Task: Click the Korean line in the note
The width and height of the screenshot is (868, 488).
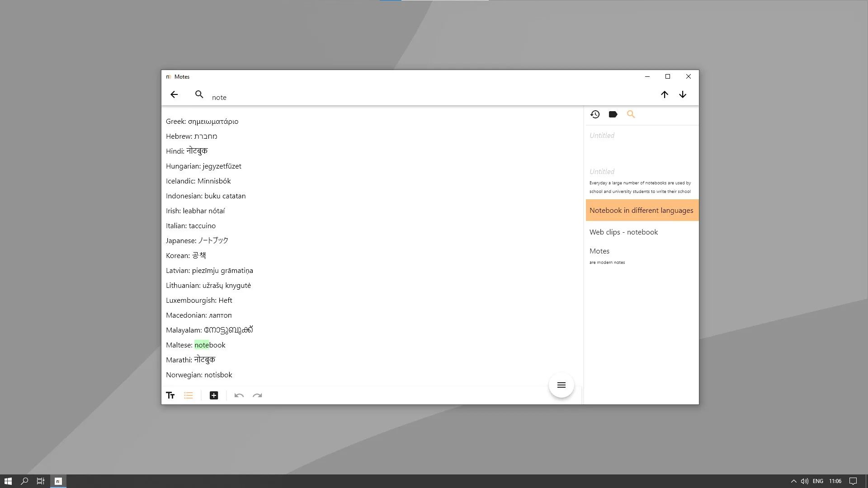Action: click(186, 255)
